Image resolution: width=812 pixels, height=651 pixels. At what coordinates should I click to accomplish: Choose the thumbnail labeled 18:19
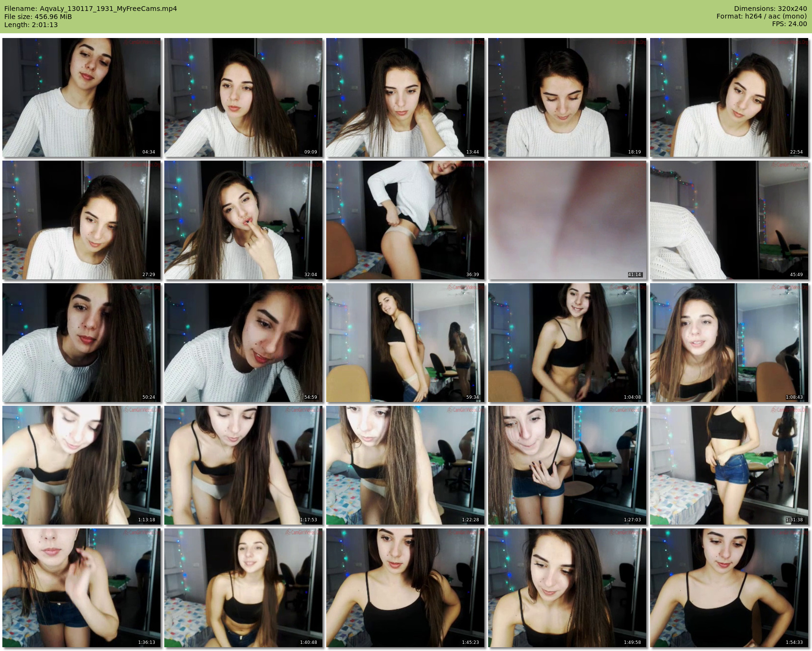(567, 97)
